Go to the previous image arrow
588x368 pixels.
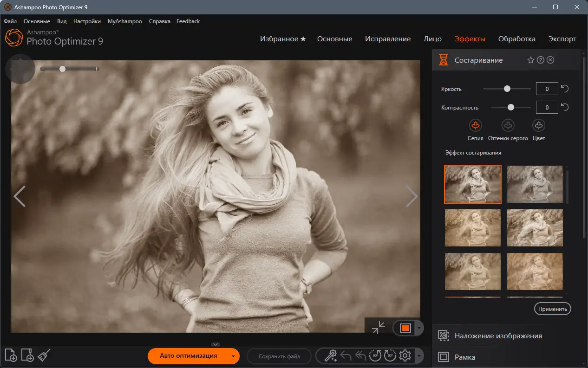(x=20, y=196)
